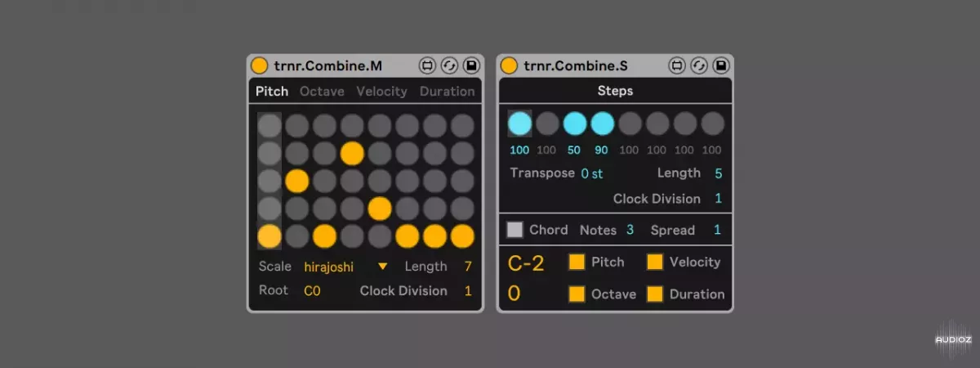
Task: Click the Spread value field
Action: (x=717, y=230)
